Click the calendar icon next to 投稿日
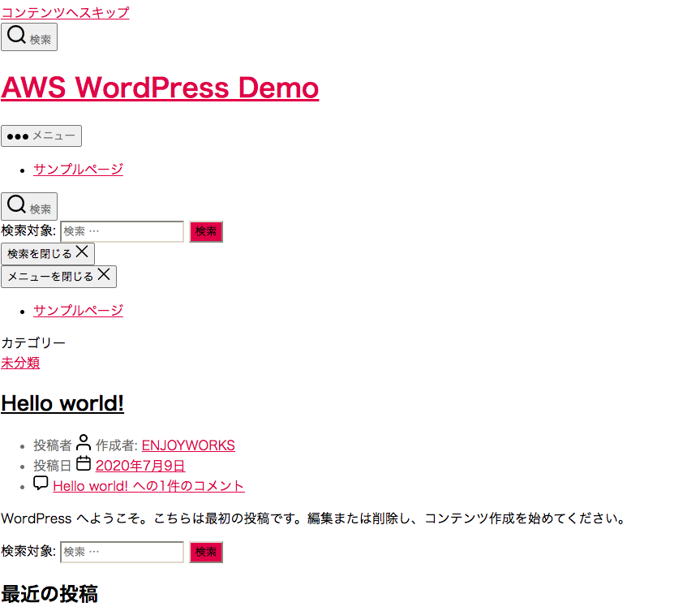Image resolution: width=700 pixels, height=611 pixels. tap(84, 463)
